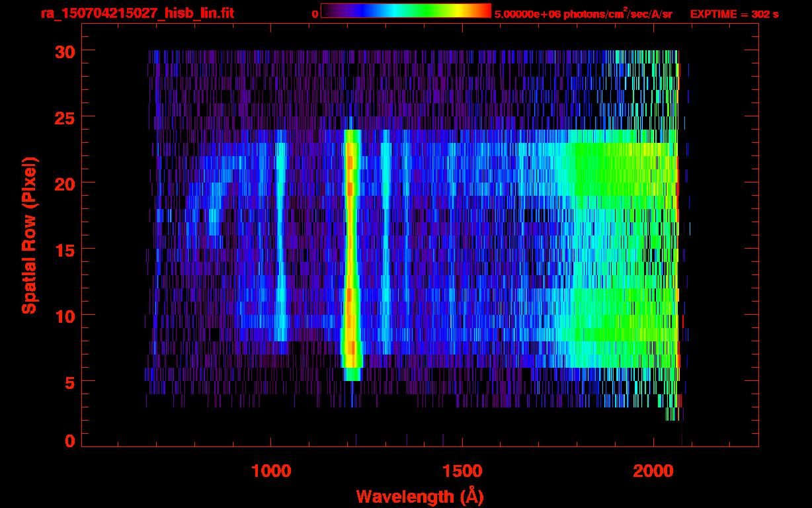Select the 5.00000e+06 photons colorbar maximum label
The height and width of the screenshot is (508, 812).
[x=583, y=14]
